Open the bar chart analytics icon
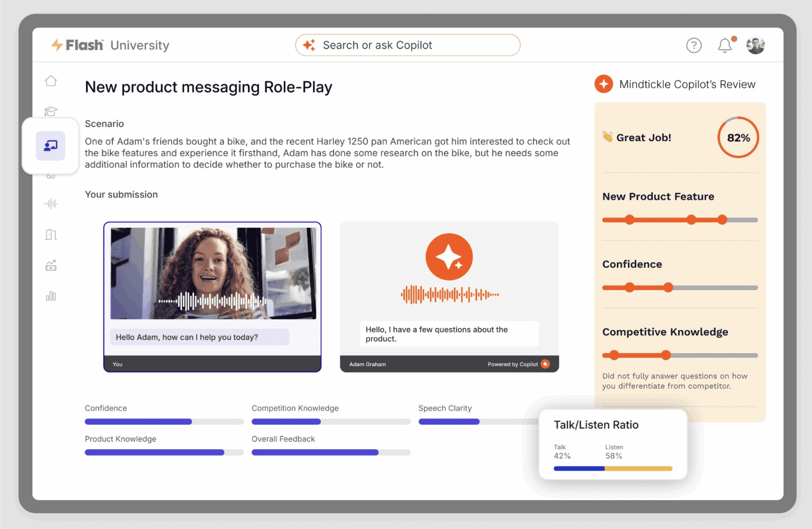The height and width of the screenshot is (529, 812). pos(51,296)
